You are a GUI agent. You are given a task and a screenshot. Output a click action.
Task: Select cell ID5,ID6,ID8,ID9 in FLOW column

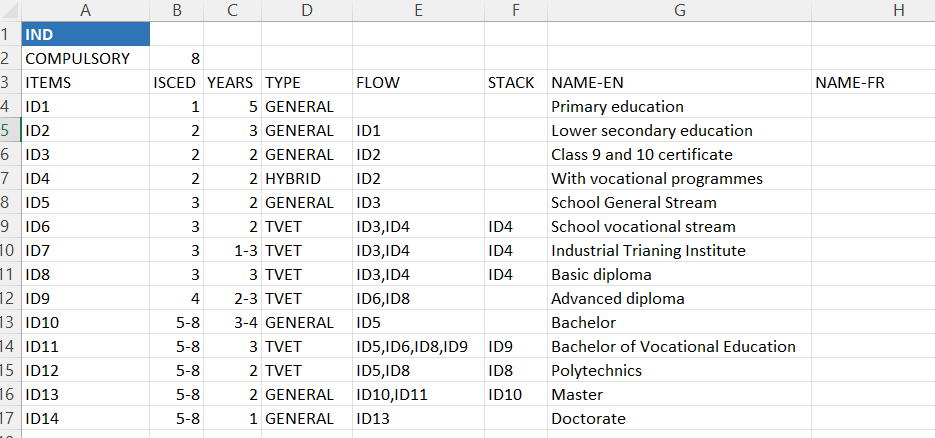pos(418,346)
